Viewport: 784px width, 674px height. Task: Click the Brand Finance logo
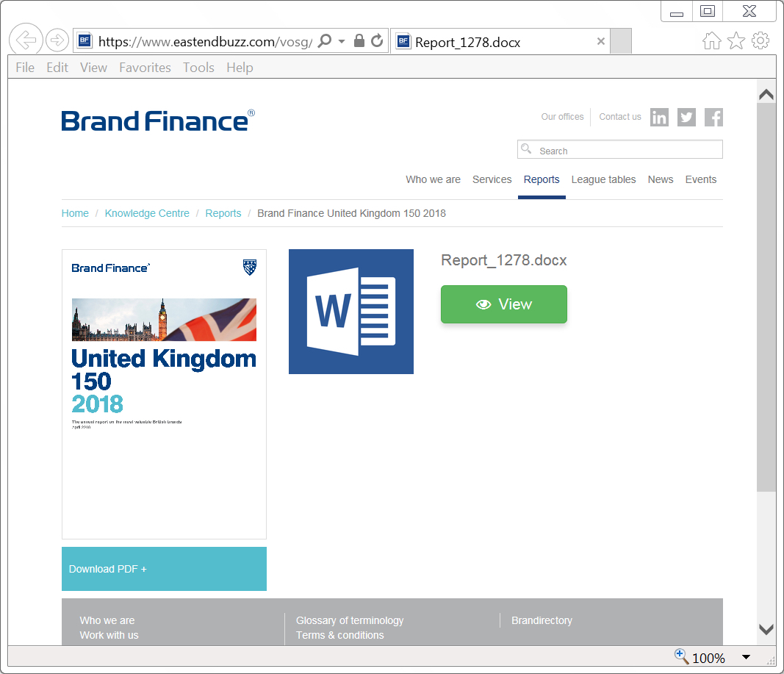(x=158, y=121)
